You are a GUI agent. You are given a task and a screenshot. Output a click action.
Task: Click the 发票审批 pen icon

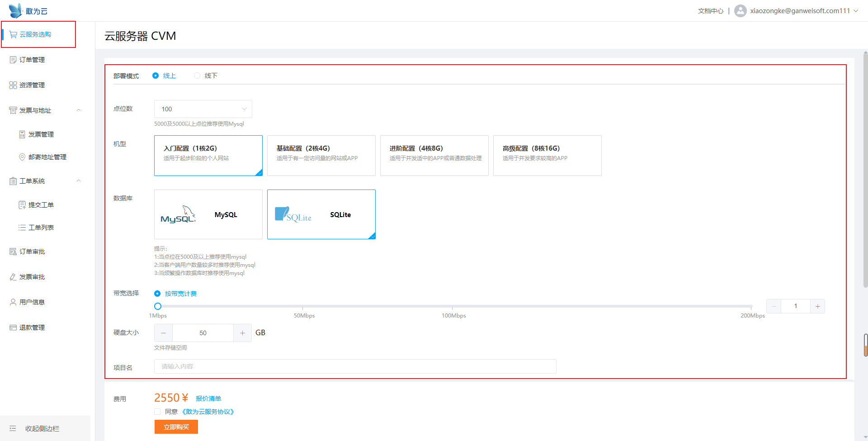click(13, 277)
